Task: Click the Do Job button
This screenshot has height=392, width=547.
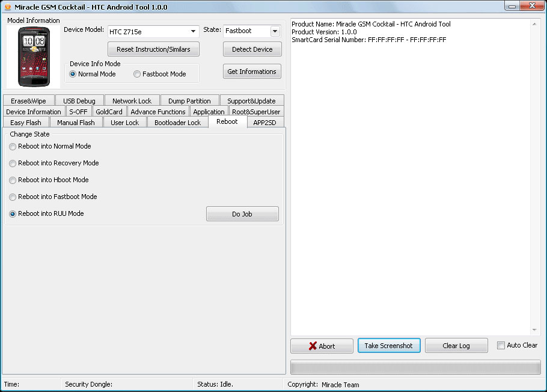Action: [242, 214]
